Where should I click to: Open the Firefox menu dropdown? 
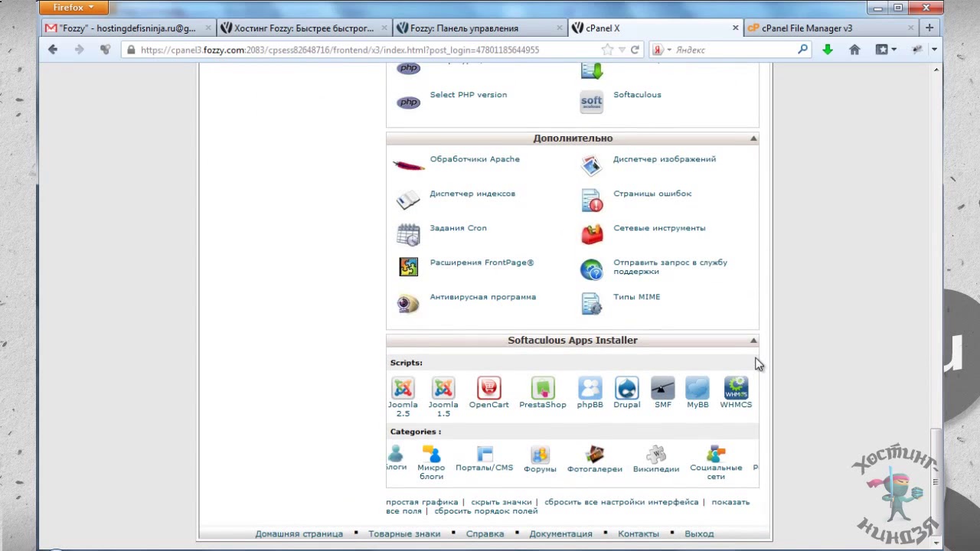73,8
